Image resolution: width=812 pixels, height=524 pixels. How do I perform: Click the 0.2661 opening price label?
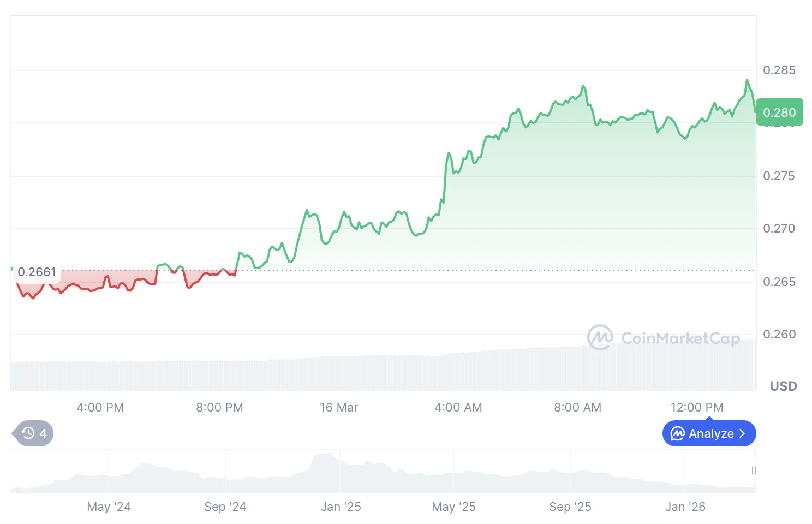pyautogui.click(x=37, y=272)
